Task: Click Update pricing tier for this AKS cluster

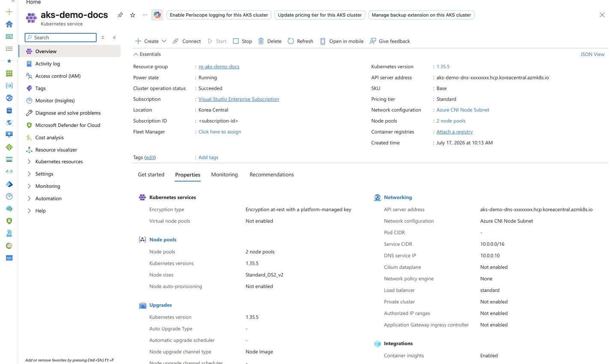Action: click(320, 15)
